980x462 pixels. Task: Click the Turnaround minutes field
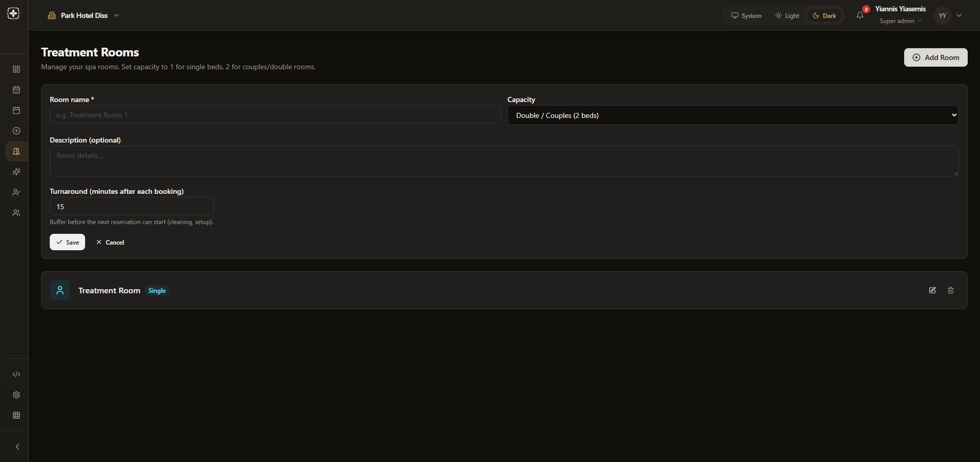[131, 206]
